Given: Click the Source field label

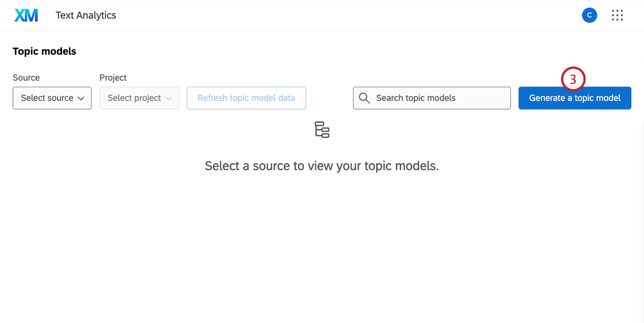Looking at the screenshot, I should (26, 78).
